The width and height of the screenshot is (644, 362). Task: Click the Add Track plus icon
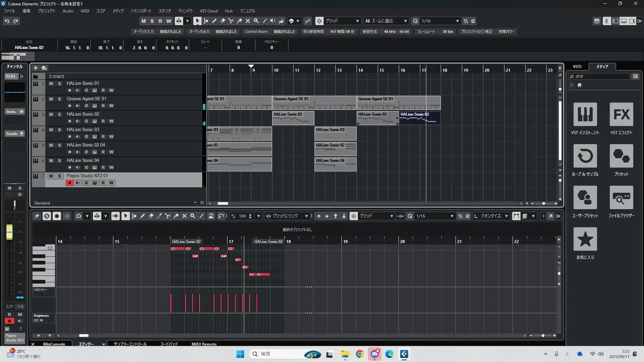tap(36, 68)
